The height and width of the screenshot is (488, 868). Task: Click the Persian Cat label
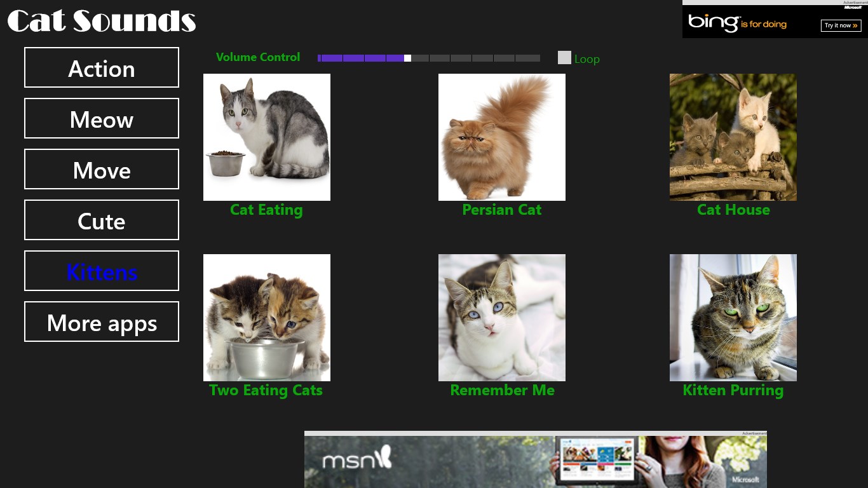point(502,210)
